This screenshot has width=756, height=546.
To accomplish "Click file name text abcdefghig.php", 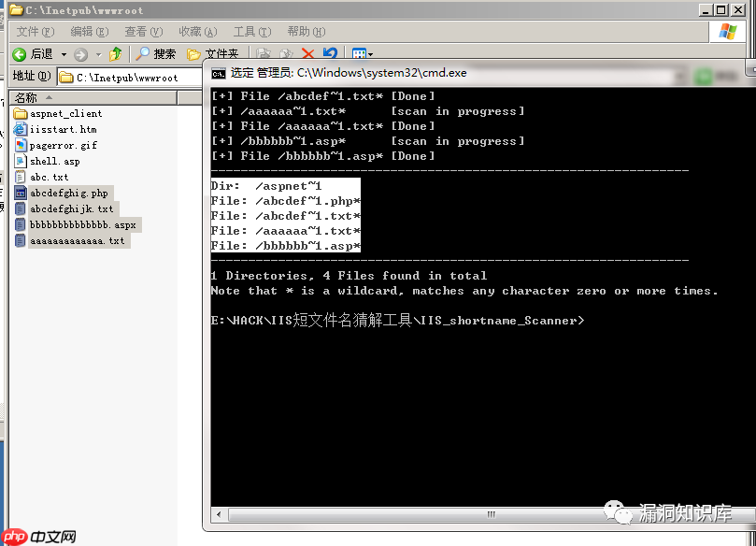I will (69, 193).
